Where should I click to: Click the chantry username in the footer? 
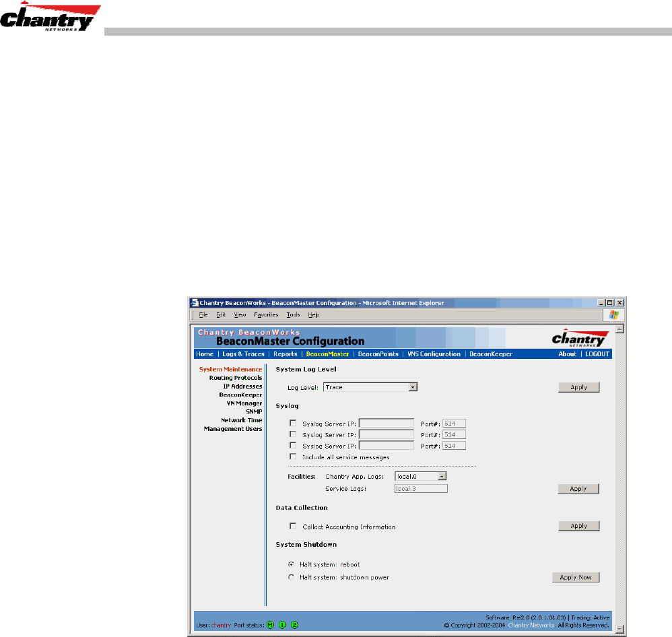pos(221,626)
